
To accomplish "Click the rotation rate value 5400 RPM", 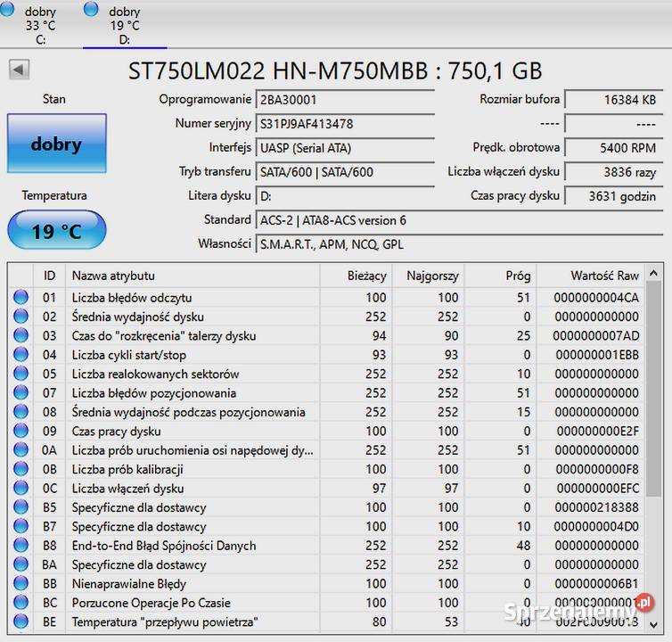I will point(613,148).
